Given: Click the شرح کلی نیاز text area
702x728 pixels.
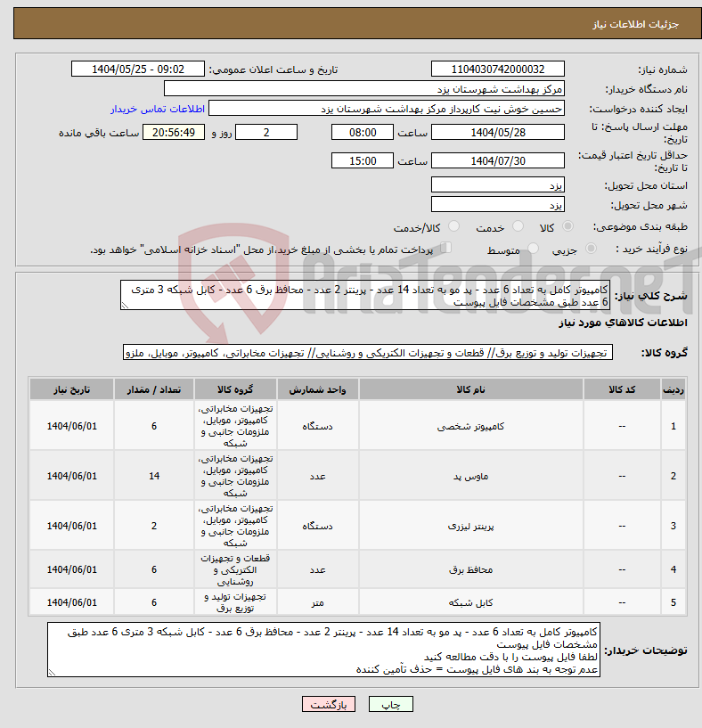Looking at the screenshot, I should tap(365, 295).
